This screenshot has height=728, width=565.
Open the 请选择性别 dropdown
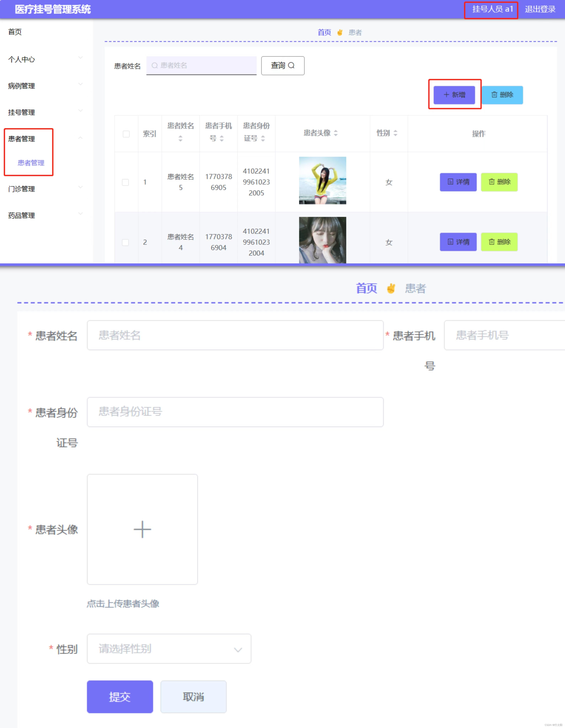(169, 649)
